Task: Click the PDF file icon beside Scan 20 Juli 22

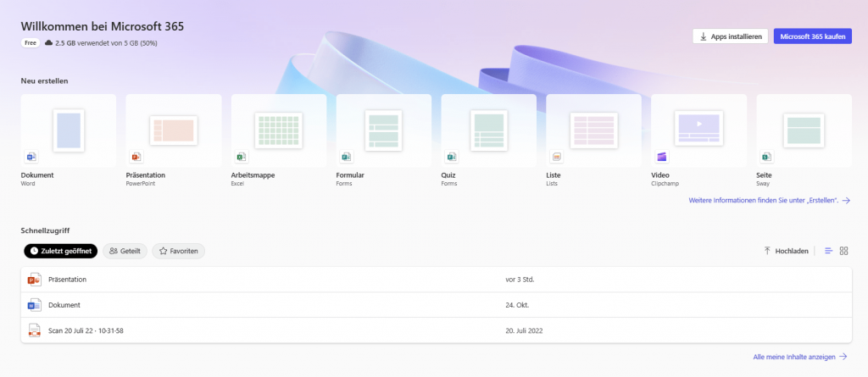Action: tap(34, 330)
